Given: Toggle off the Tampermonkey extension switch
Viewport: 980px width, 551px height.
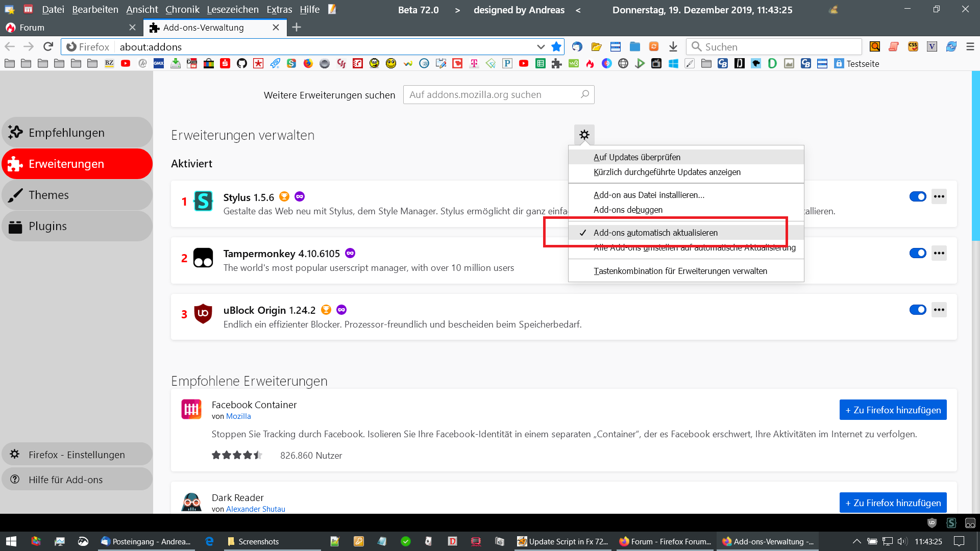Looking at the screenshot, I should (917, 253).
